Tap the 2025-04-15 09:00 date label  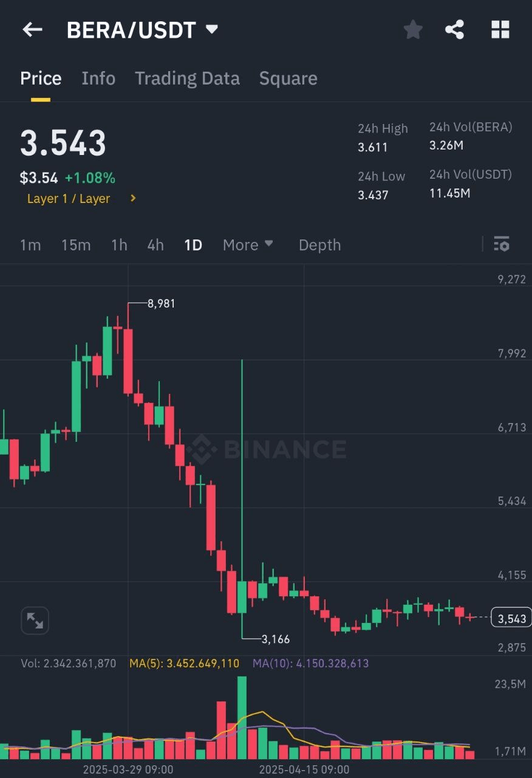(304, 769)
